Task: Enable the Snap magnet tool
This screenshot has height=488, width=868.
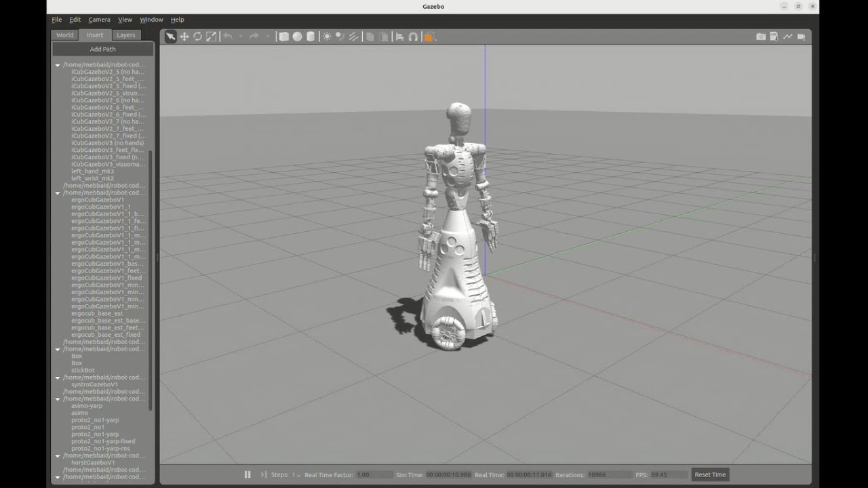Action: [x=413, y=37]
